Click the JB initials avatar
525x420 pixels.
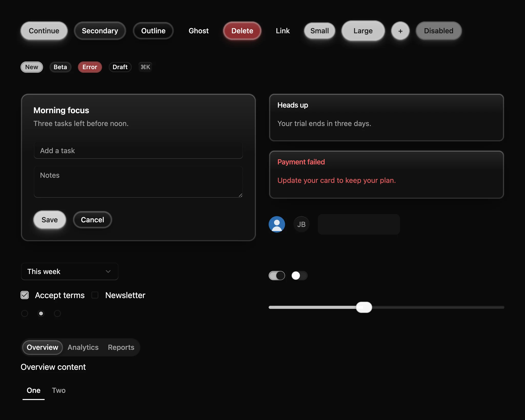click(301, 224)
